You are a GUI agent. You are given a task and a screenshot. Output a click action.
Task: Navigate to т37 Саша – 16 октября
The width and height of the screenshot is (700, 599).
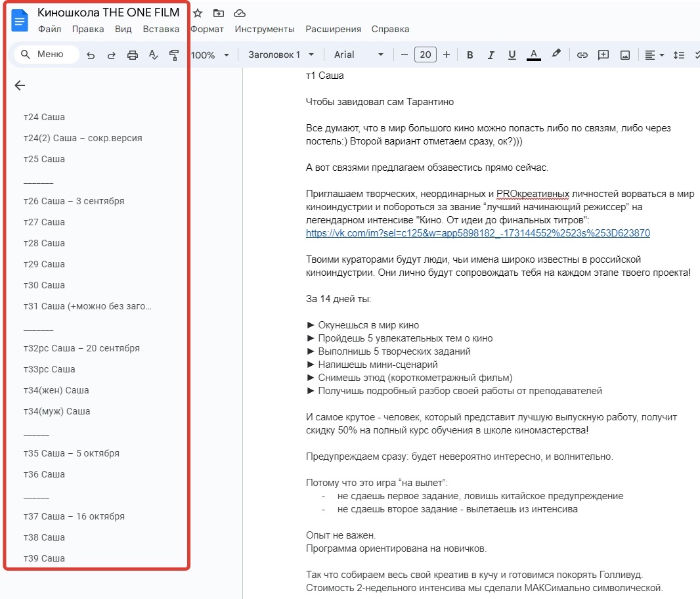[x=74, y=516]
